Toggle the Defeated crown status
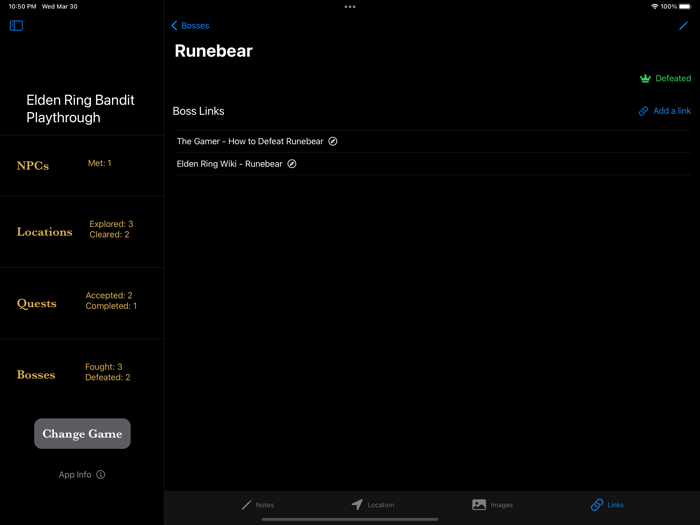Image resolution: width=700 pixels, height=525 pixels. point(665,79)
